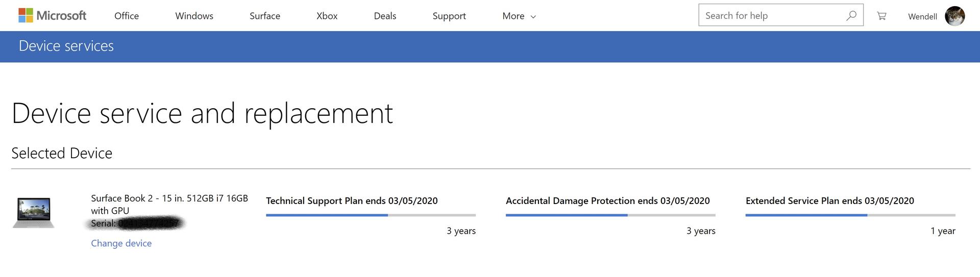
Task: Open the shopping cart
Action: [881, 16]
